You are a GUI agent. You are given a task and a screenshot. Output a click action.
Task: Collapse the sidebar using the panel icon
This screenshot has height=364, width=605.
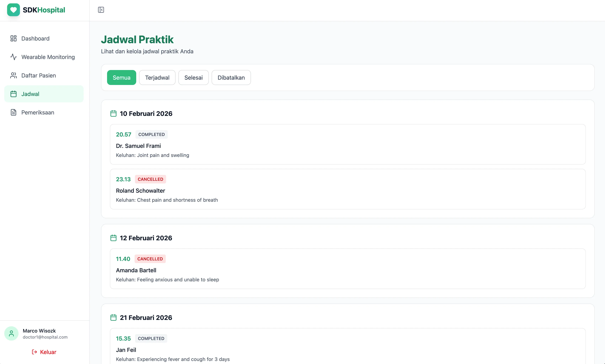tap(101, 10)
